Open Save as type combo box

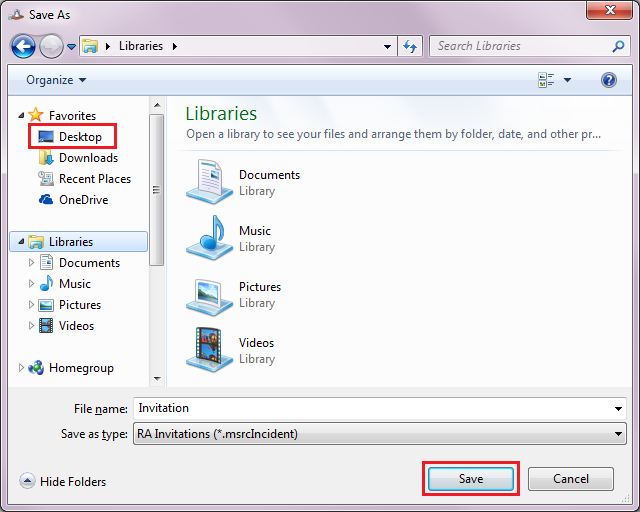[x=380, y=434]
